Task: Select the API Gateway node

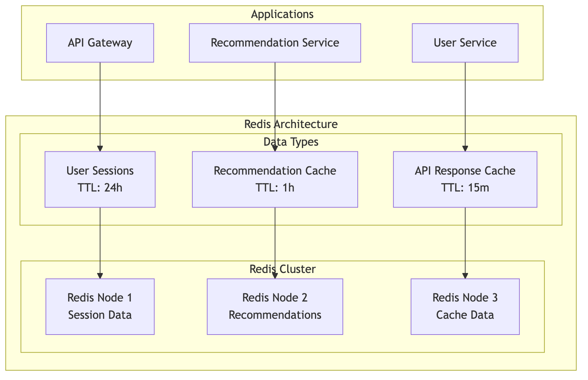Action: 100,43
